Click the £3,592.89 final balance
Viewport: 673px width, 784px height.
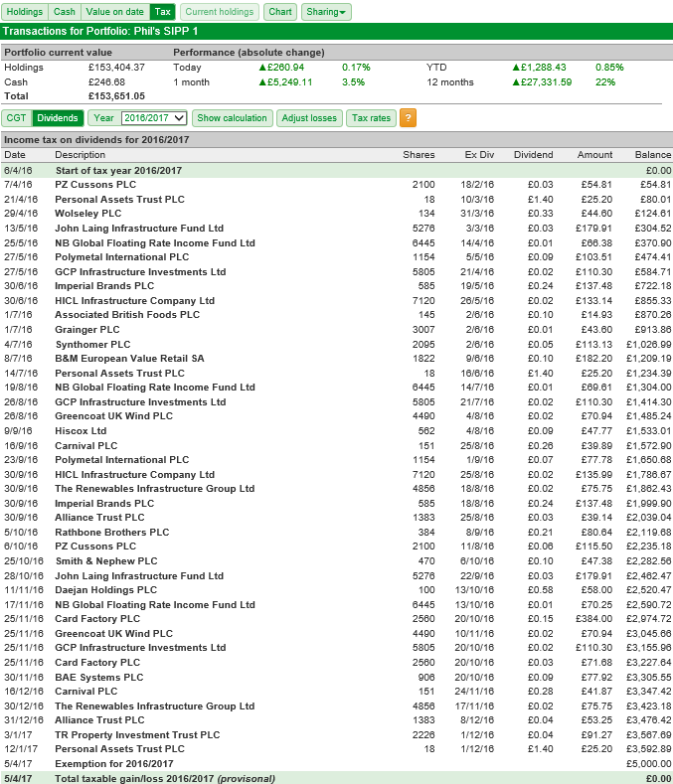649,749
